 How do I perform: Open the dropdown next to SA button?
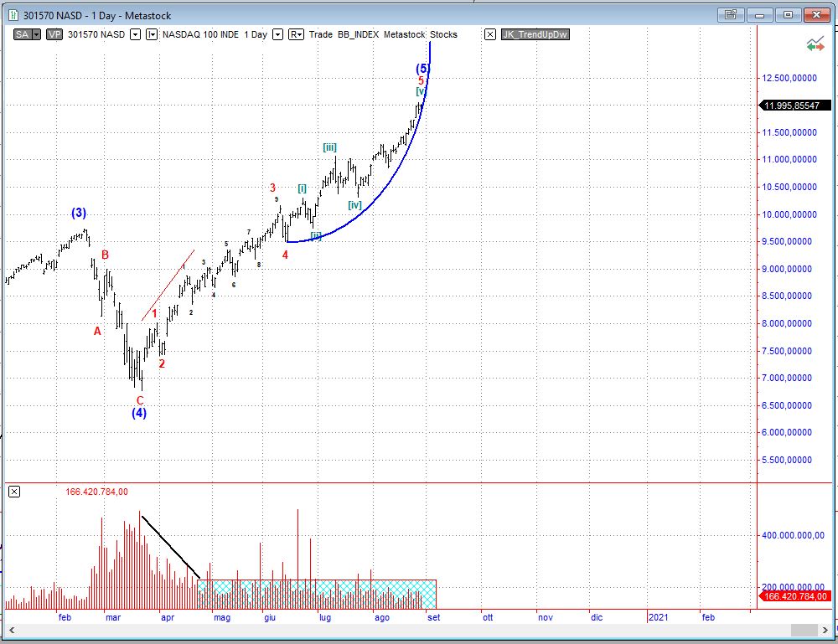(x=37, y=34)
